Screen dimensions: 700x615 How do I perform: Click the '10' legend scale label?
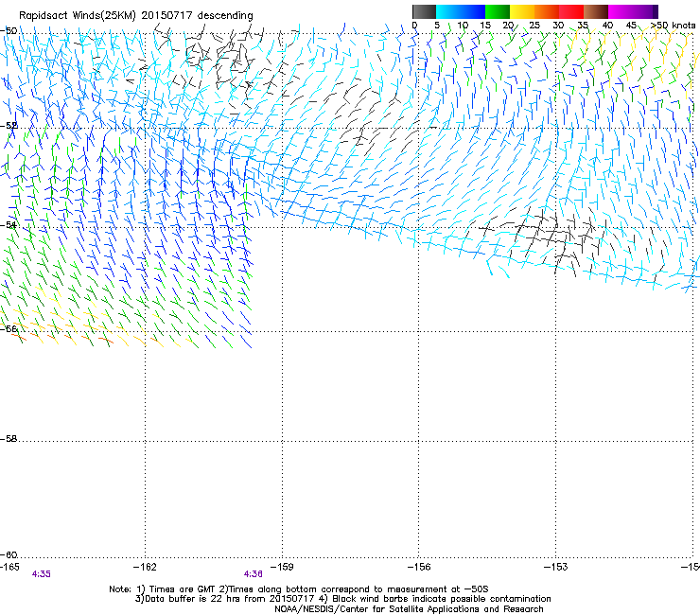tap(463, 26)
